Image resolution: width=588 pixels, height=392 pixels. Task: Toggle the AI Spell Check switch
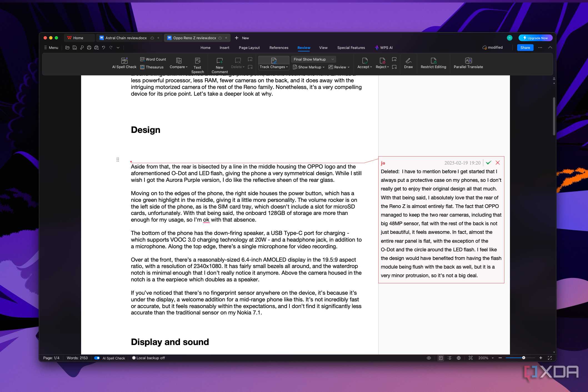(97, 358)
